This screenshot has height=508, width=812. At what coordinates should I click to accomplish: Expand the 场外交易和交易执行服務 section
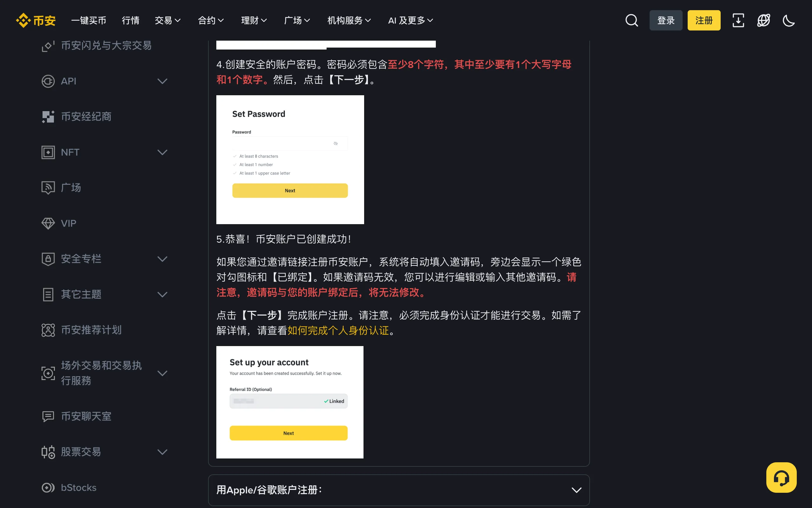click(x=162, y=373)
